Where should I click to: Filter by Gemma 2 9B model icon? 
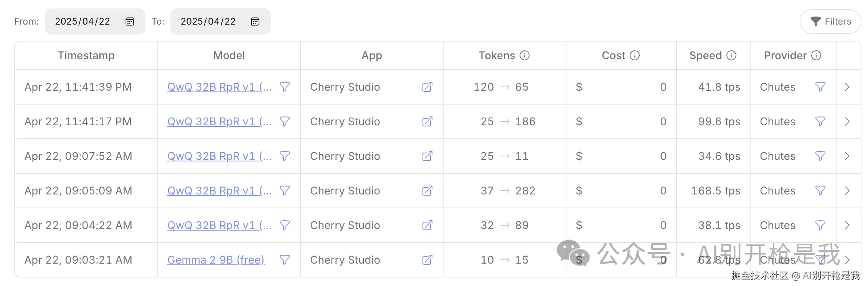click(285, 260)
